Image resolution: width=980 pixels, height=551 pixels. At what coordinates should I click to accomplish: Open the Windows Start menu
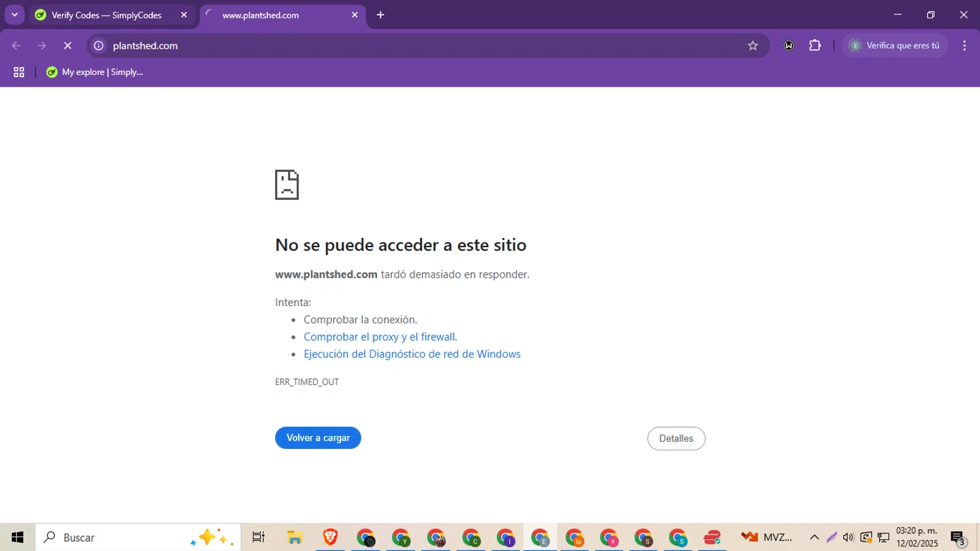[x=18, y=537]
